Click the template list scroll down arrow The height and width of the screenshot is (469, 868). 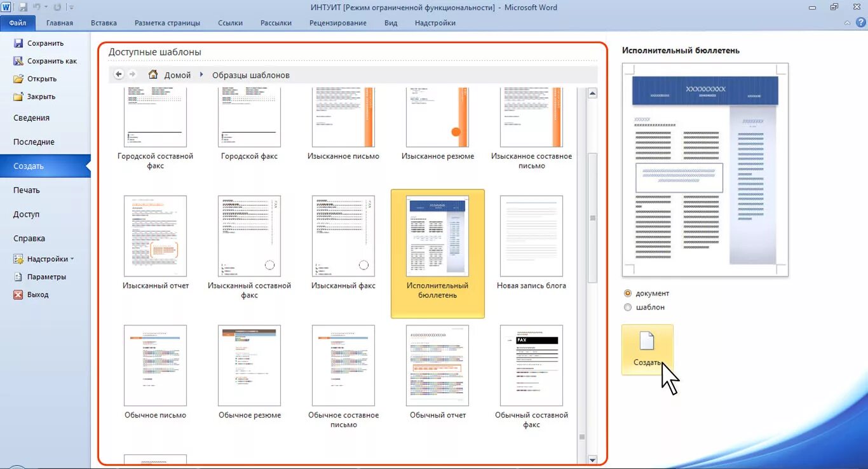[592, 459]
